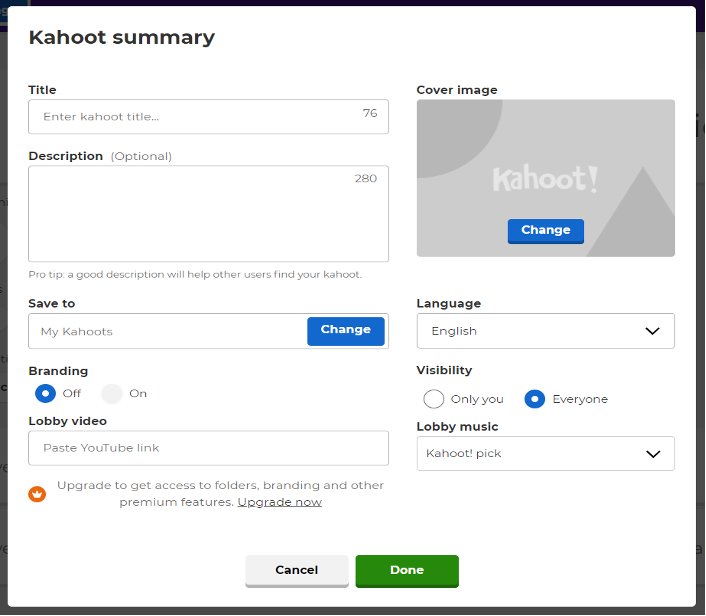The width and height of the screenshot is (706, 616).
Task: Click the Kahoot summary heading
Action: click(x=122, y=37)
